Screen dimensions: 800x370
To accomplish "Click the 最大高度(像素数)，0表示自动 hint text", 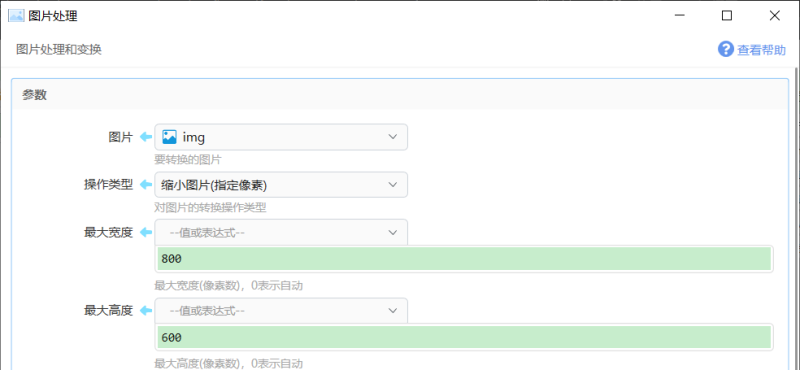I will (x=229, y=363).
